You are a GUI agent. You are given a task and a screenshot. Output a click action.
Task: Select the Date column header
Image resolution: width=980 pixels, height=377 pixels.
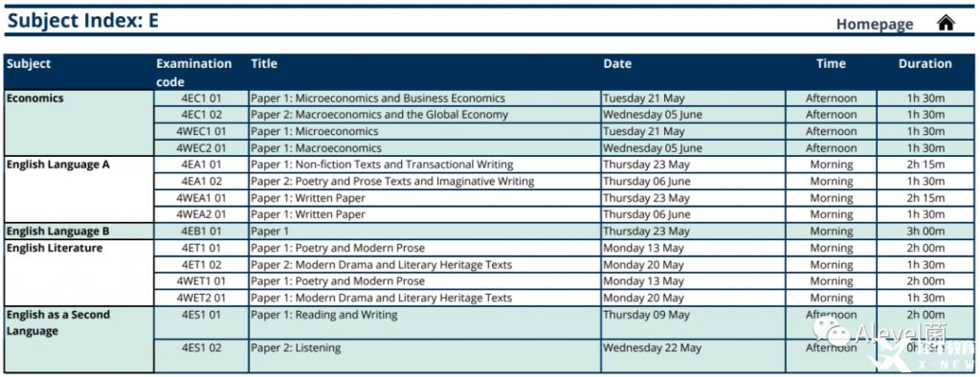(617, 64)
